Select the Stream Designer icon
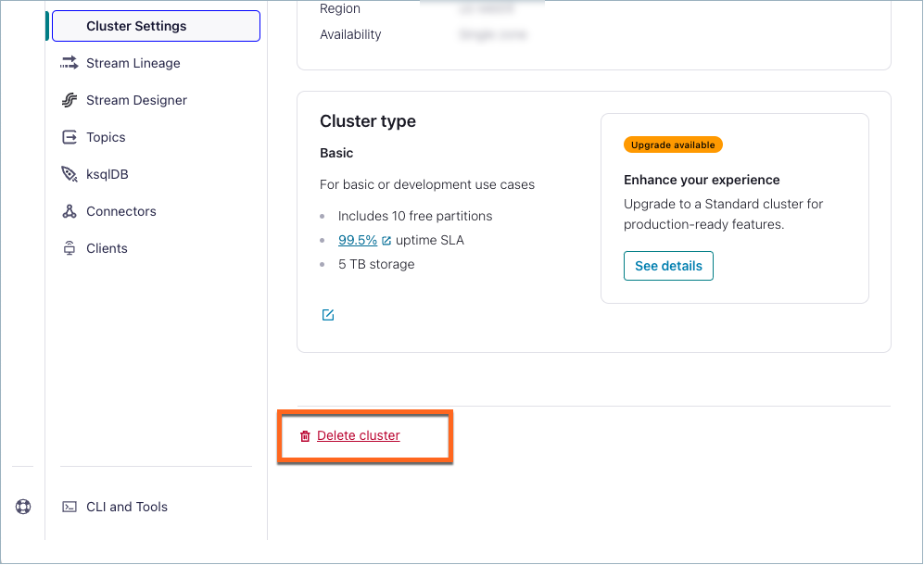The image size is (924, 565). pos(68,99)
